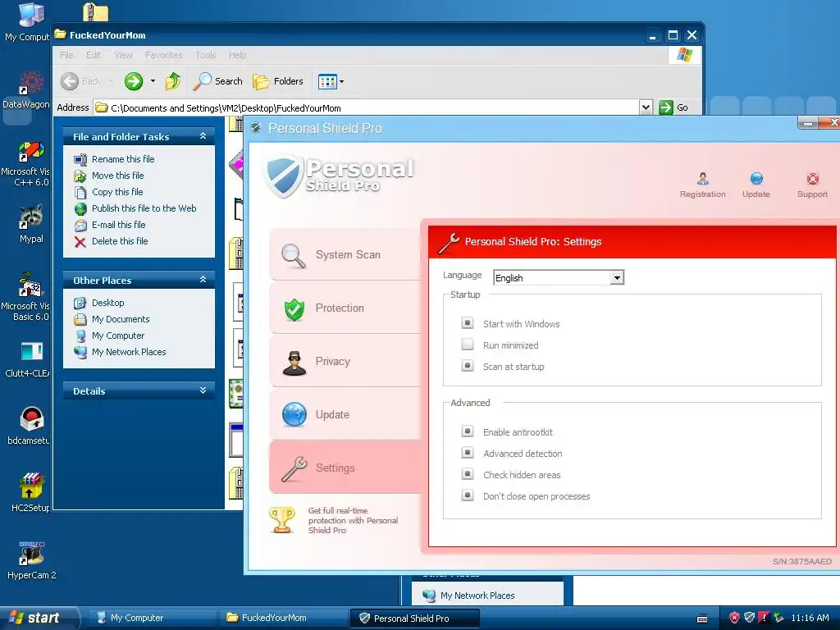
Task: Click My Documents under Other Places
Action: [x=121, y=319]
